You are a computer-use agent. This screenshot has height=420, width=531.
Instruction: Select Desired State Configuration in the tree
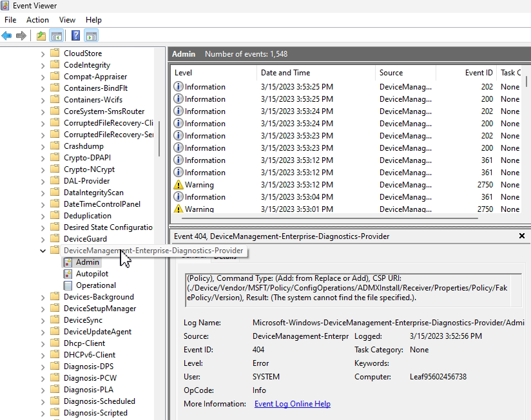tap(108, 227)
